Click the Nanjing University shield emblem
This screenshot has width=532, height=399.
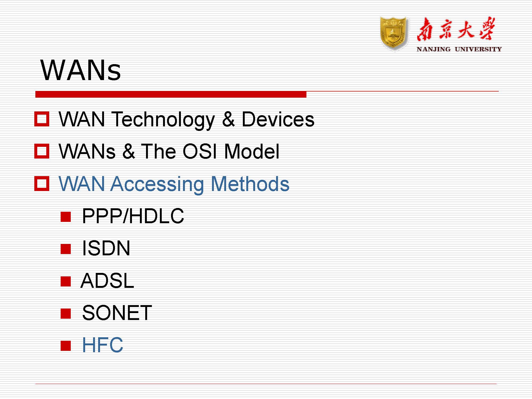pyautogui.click(x=394, y=34)
